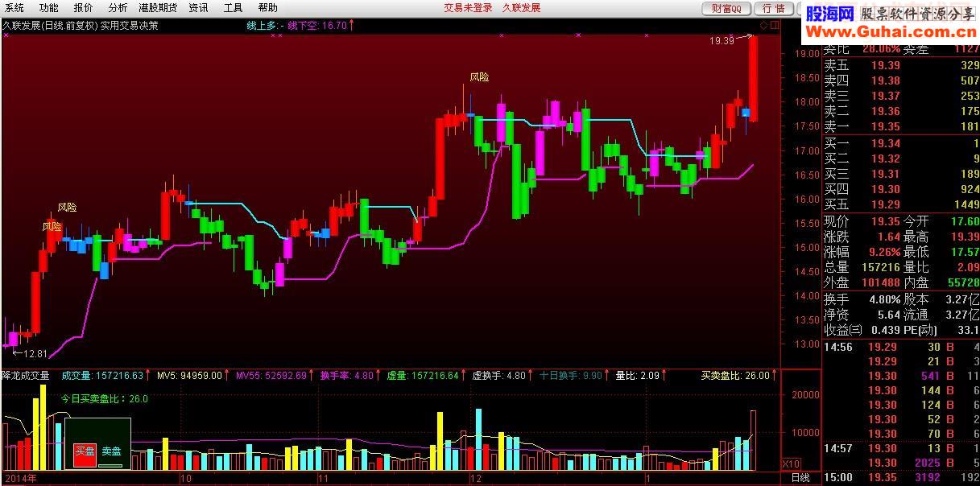This screenshot has width=980, height=486.
Task: Click the diamond icon at chart top-right
Action: pyautogui.click(x=763, y=25)
